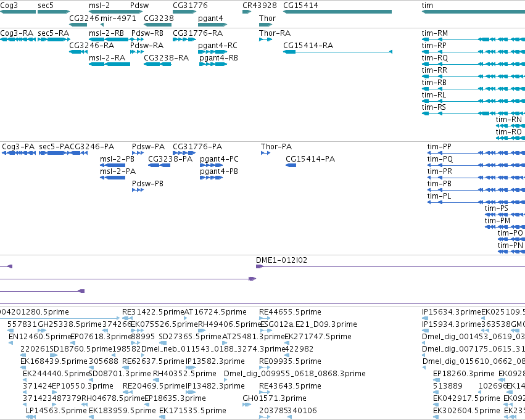The width and height of the screenshot is (525, 420).
Task: Select the CG15414-RA transcript line
Action: pos(337,52)
